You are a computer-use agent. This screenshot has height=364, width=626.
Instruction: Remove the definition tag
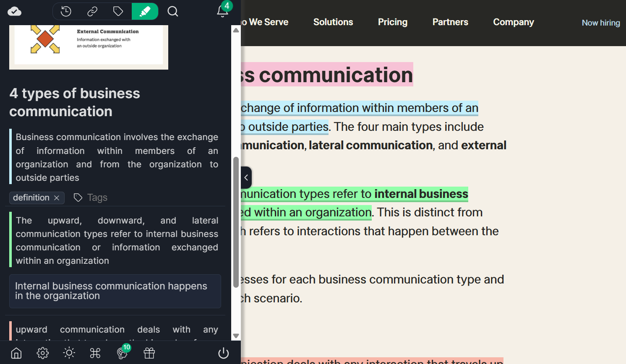point(57,198)
